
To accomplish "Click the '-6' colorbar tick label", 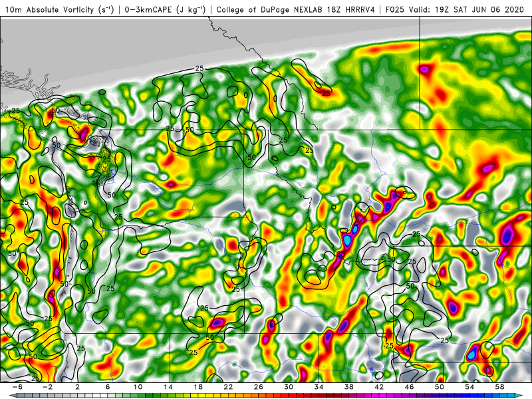I will [x=17, y=387].
